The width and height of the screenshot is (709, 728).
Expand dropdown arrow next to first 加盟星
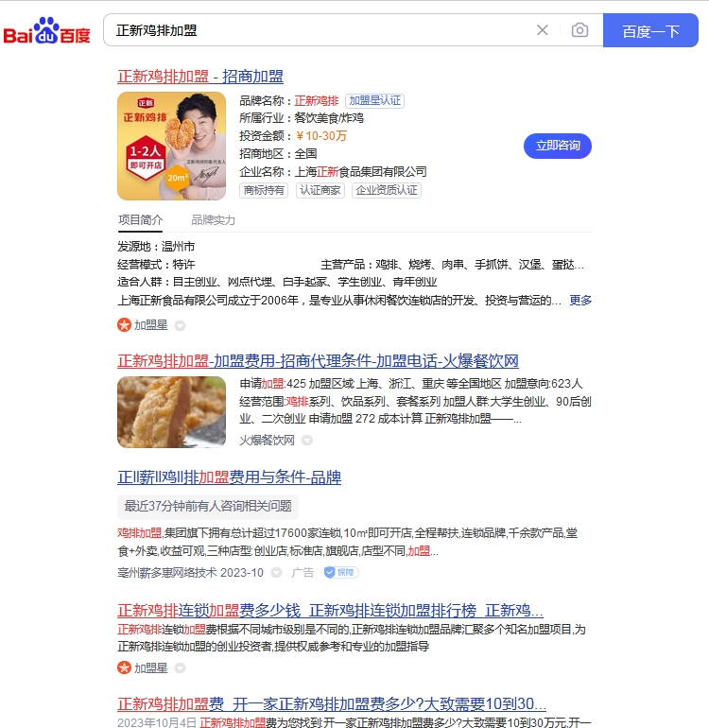pos(180,325)
